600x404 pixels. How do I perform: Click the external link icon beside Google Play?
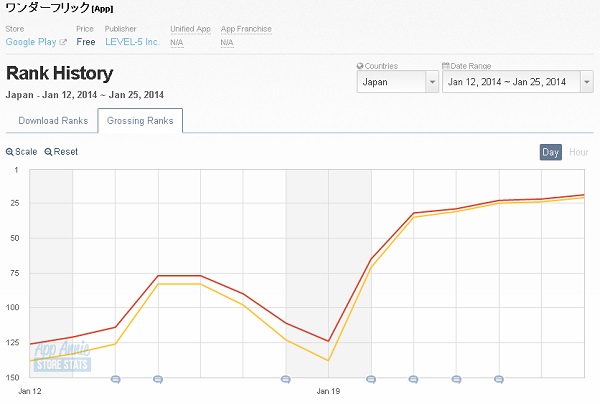[63, 42]
